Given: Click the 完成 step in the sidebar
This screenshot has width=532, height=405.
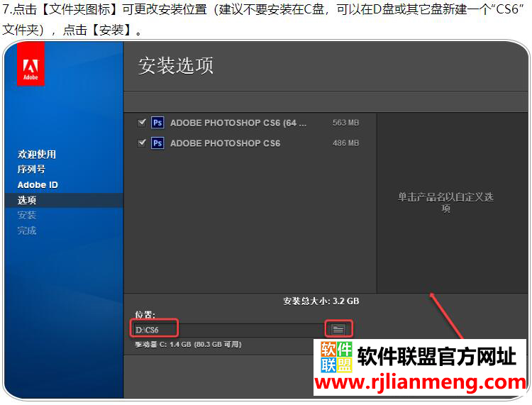Looking at the screenshot, I should point(27,231).
